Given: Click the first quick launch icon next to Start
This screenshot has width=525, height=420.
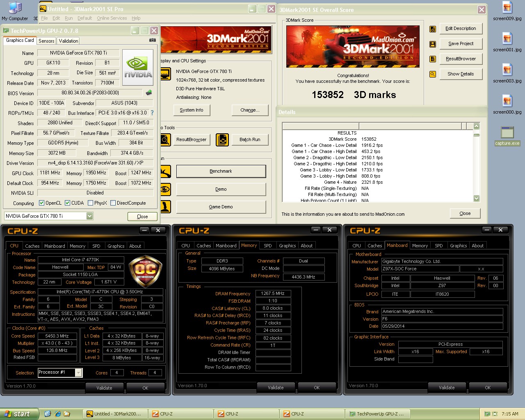Looking at the screenshot, I should point(48,414).
